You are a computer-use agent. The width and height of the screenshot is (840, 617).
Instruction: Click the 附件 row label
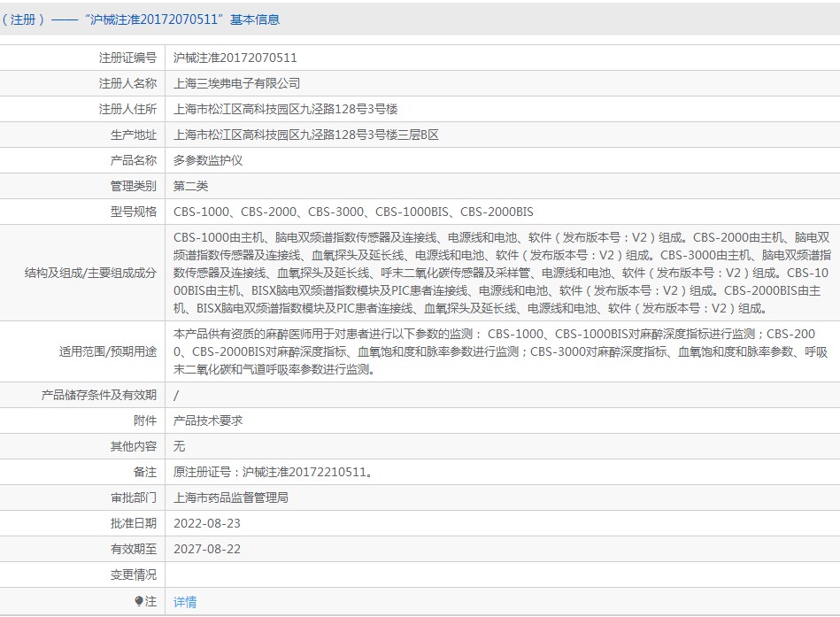[145, 421]
